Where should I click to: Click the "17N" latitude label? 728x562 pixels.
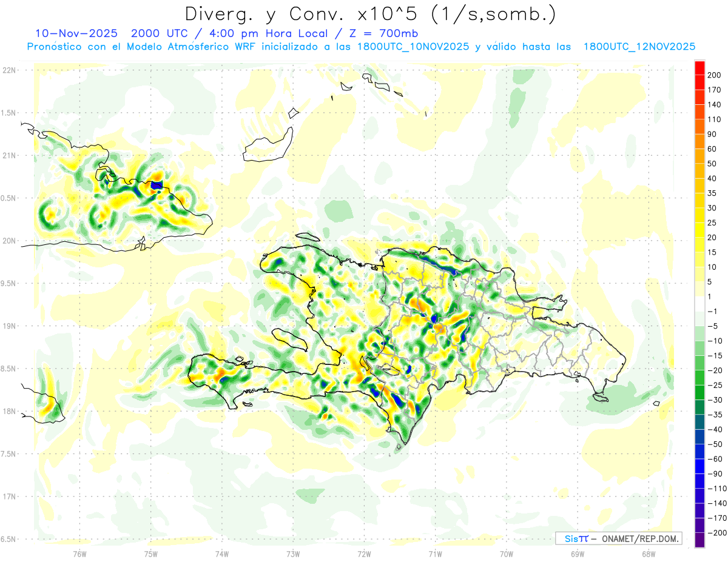(9, 497)
